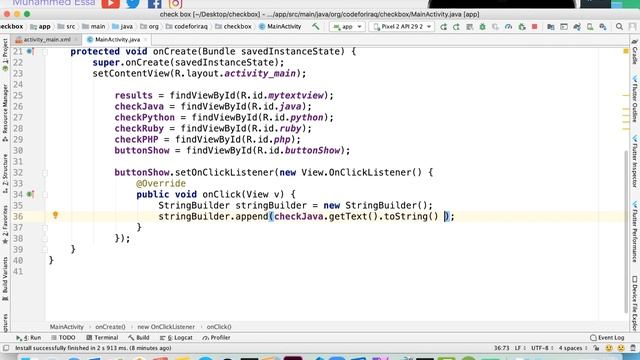
Task: Open the Device File Explorer panel
Action: [x=635, y=303]
